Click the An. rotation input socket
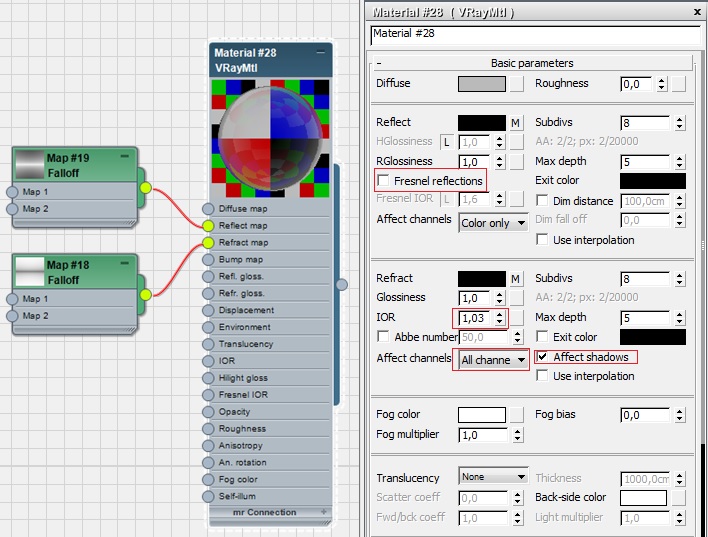Viewport: 708px width, 537px height. (208, 462)
